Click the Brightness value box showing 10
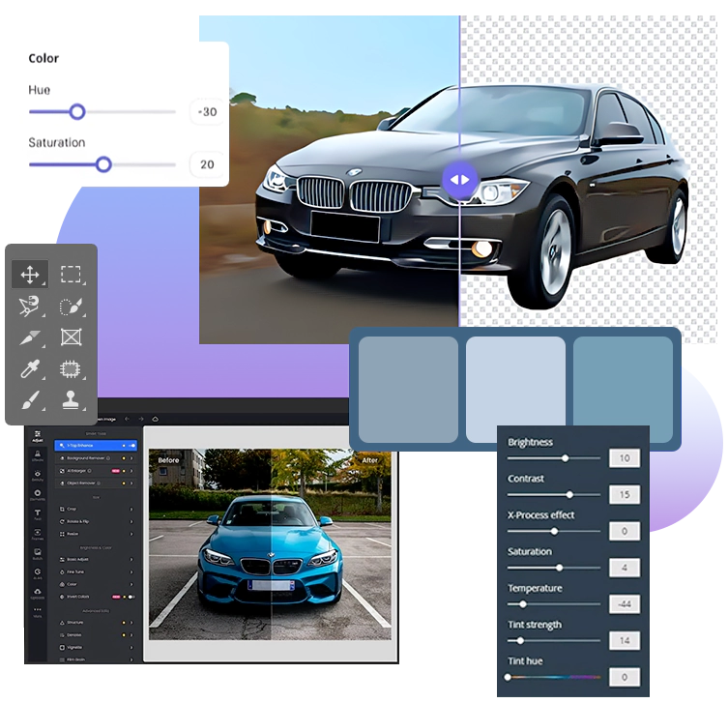This screenshot has width=728, height=703. coord(625,458)
